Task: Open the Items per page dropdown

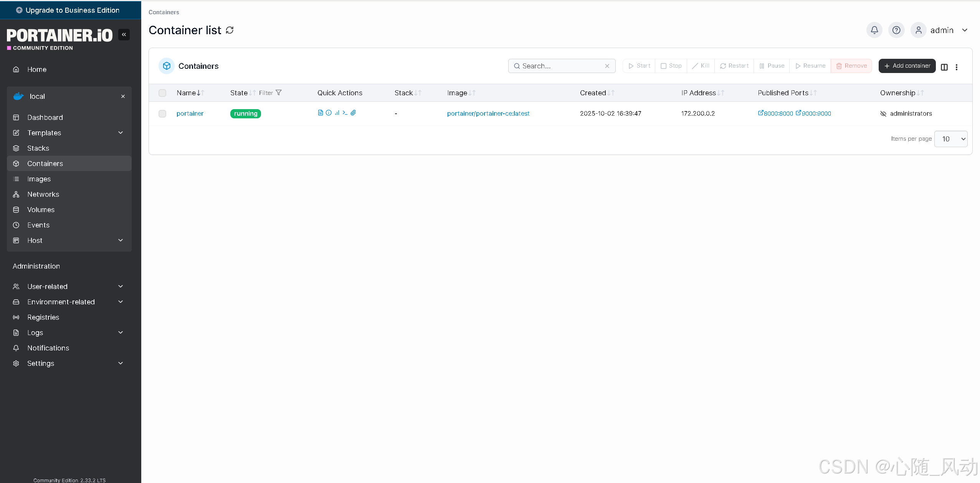Action: 950,139
